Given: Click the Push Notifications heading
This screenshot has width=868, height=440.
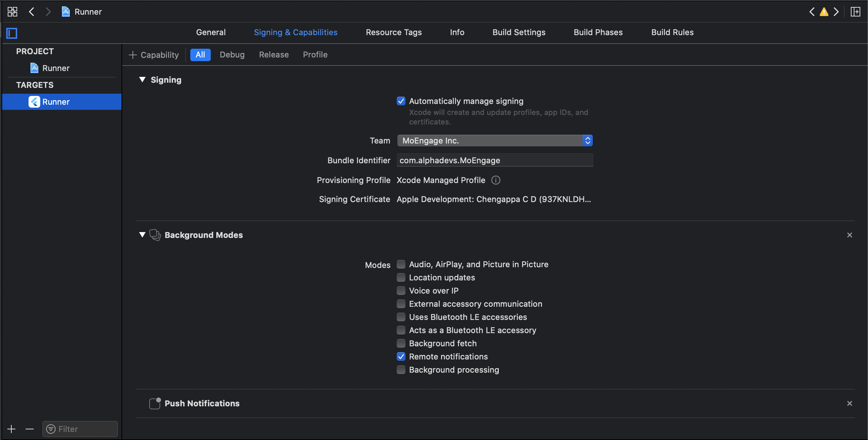Looking at the screenshot, I should click(x=202, y=403).
